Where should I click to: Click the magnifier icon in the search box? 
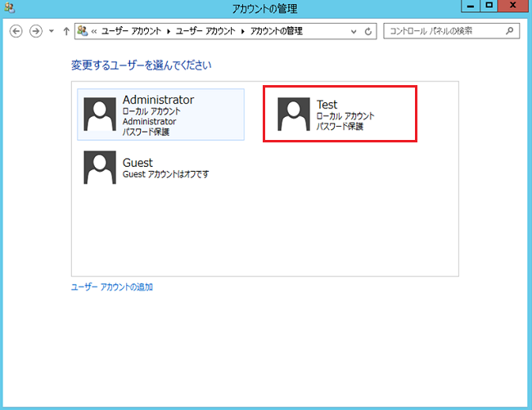pos(510,31)
